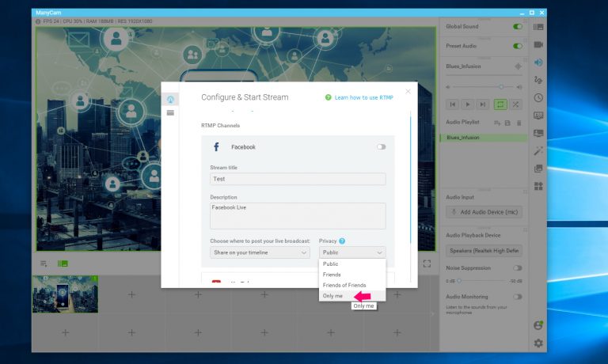Delete track with Audio Playlist trash icon
Screen dimensions: 608x364
519,123
